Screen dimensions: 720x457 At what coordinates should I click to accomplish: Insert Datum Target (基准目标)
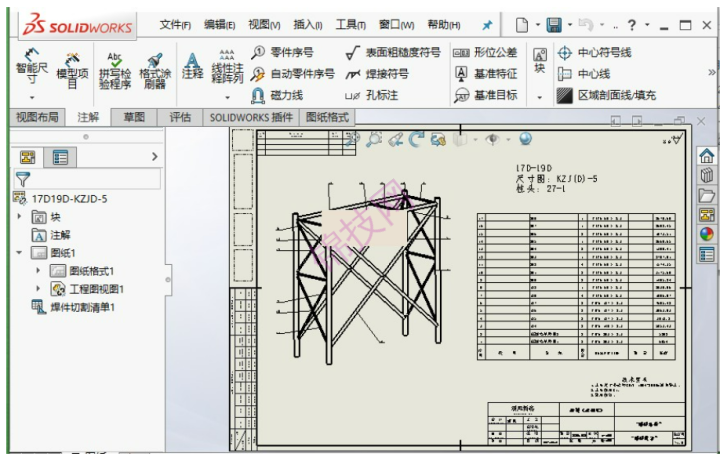click(x=486, y=95)
